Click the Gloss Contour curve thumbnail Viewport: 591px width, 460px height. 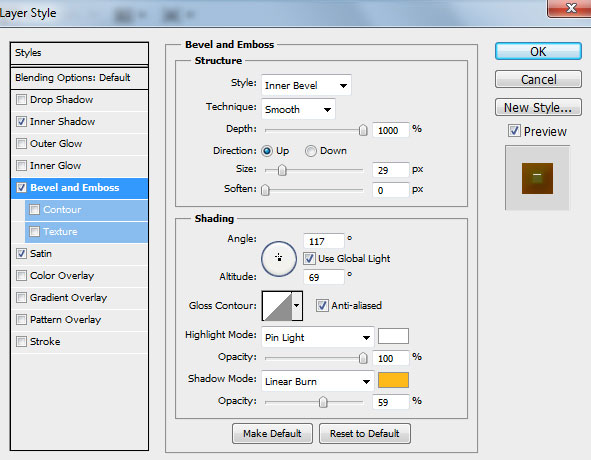(277, 306)
